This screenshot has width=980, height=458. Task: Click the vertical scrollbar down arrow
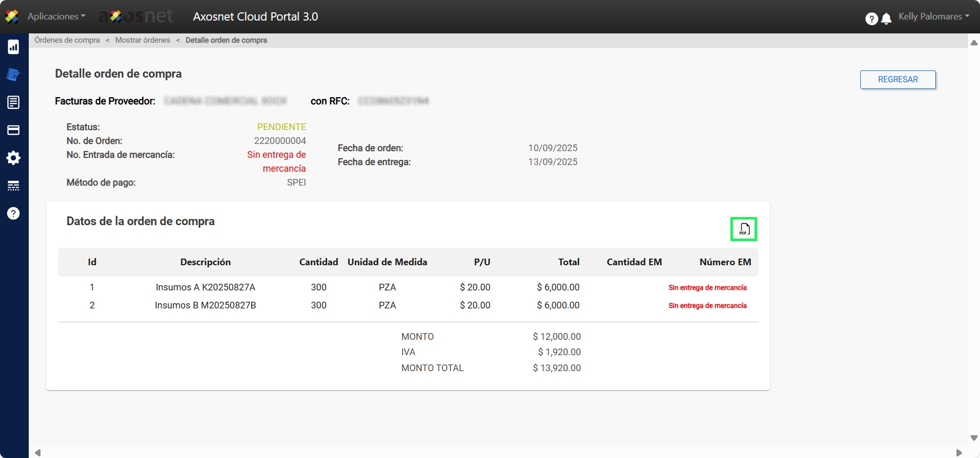point(974,438)
